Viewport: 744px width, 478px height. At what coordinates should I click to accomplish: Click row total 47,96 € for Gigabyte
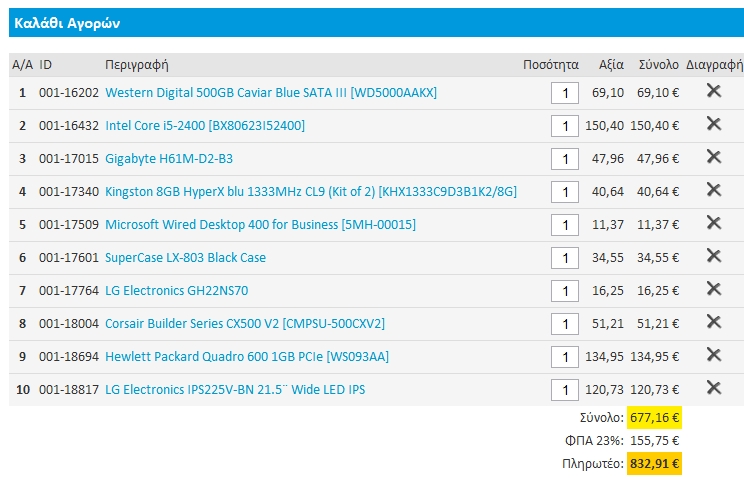click(x=658, y=159)
